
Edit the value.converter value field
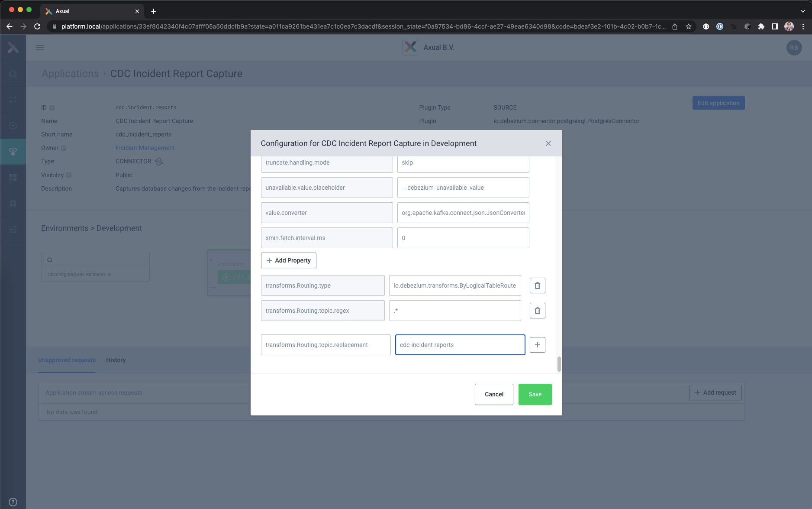tap(463, 213)
